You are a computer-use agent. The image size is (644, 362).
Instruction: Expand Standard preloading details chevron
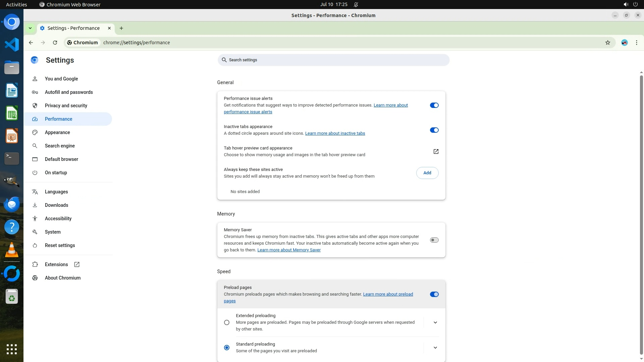[435, 348]
